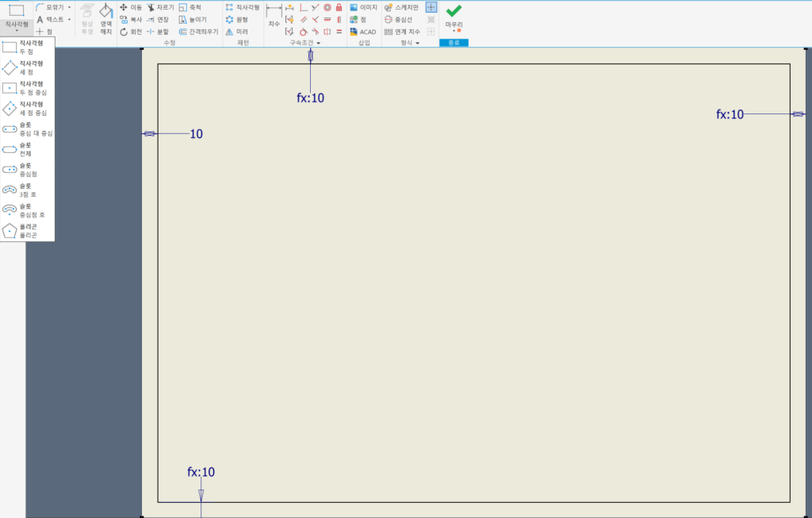Image resolution: width=812 pixels, height=518 pixels.
Task: Select the 연장 extend tool
Action: [x=158, y=20]
